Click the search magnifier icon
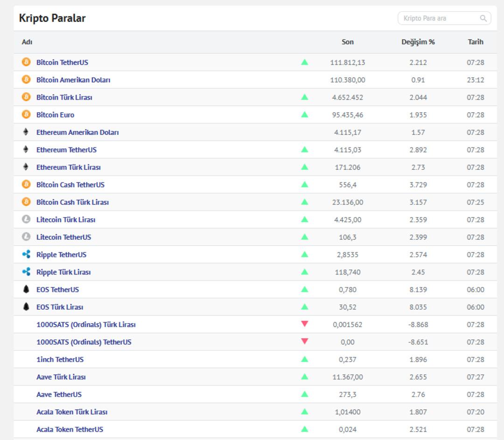 point(483,18)
